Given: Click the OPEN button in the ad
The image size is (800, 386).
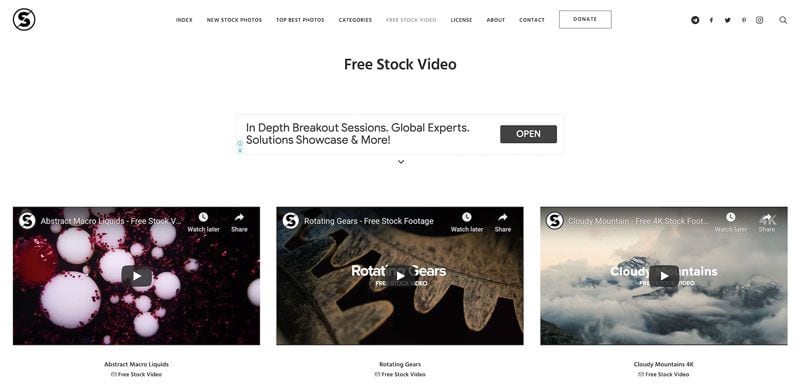Looking at the screenshot, I should tap(528, 134).
